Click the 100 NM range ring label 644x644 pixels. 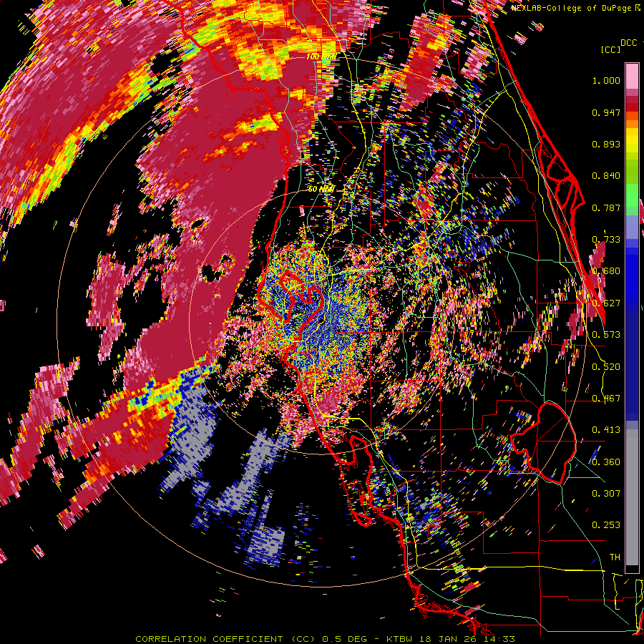click(x=321, y=57)
